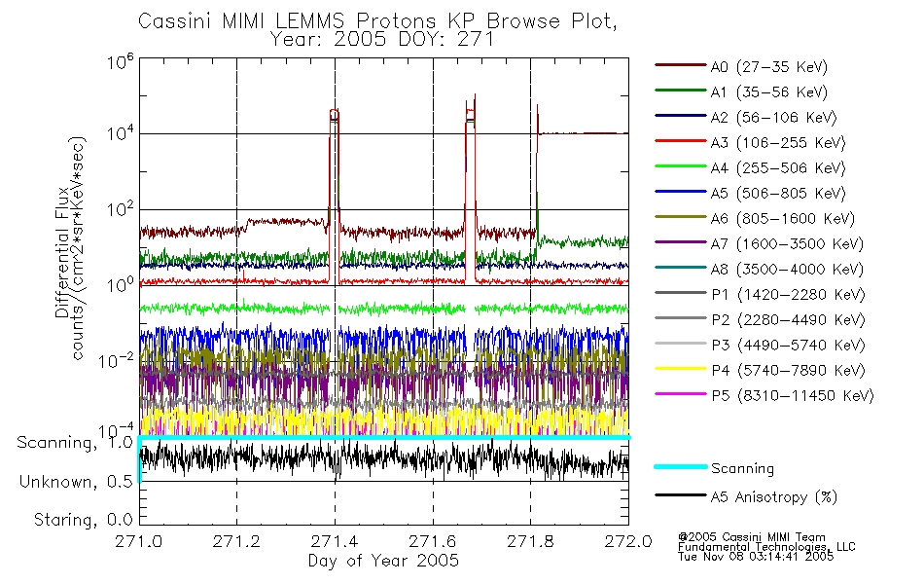Image resolution: width=924 pixels, height=584 pixels.
Task: Click the Scanning legend label
Action: click(x=742, y=468)
